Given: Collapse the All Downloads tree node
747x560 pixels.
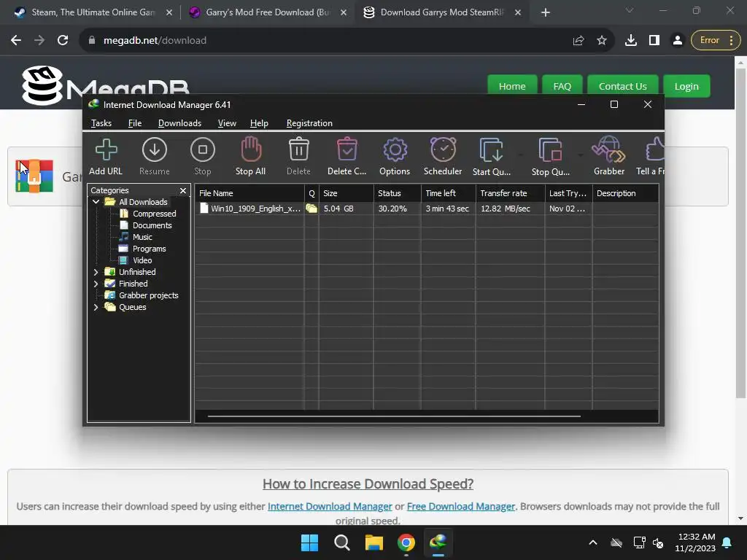Looking at the screenshot, I should (96, 202).
